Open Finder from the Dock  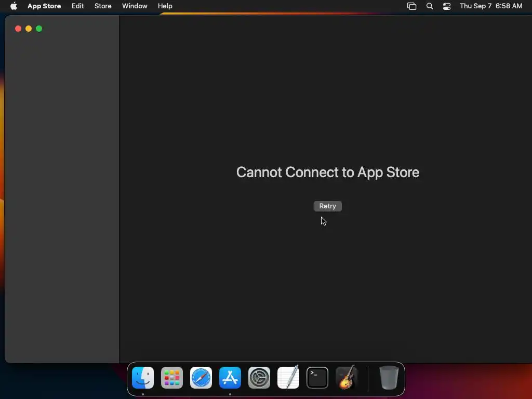click(x=143, y=378)
